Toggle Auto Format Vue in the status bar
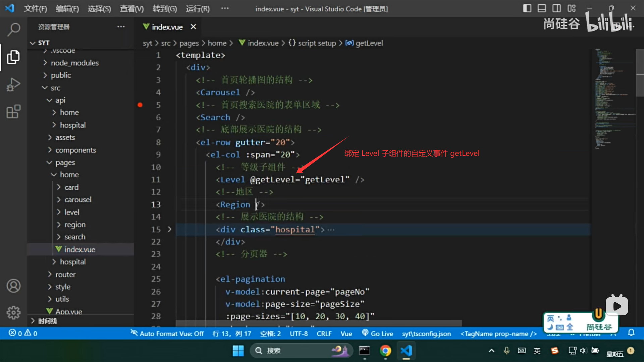The width and height of the screenshot is (644, 362). tap(167, 334)
